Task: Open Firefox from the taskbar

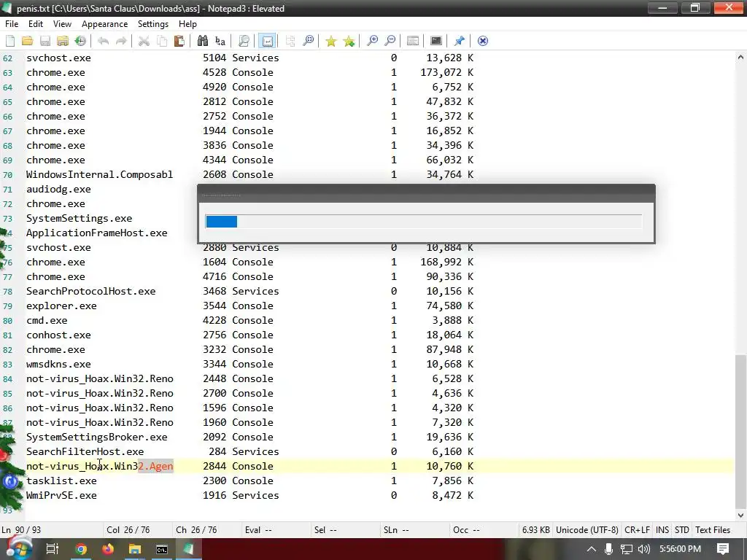Action: pos(108,549)
